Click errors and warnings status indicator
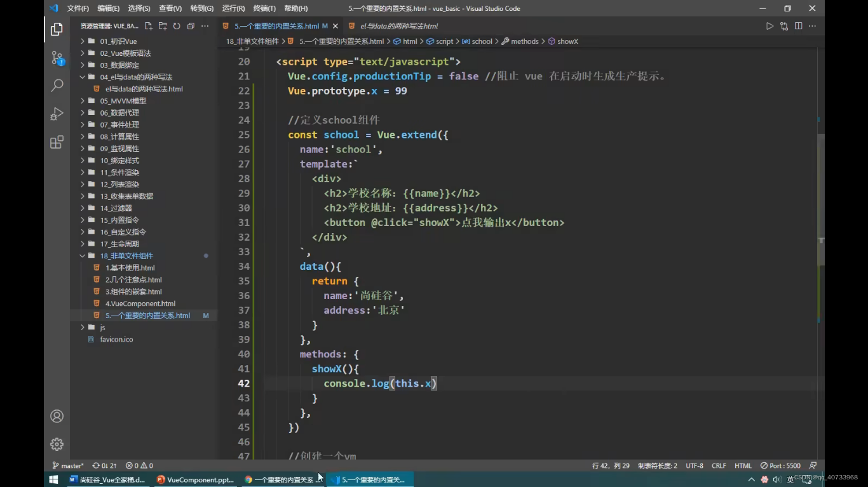 (x=139, y=465)
